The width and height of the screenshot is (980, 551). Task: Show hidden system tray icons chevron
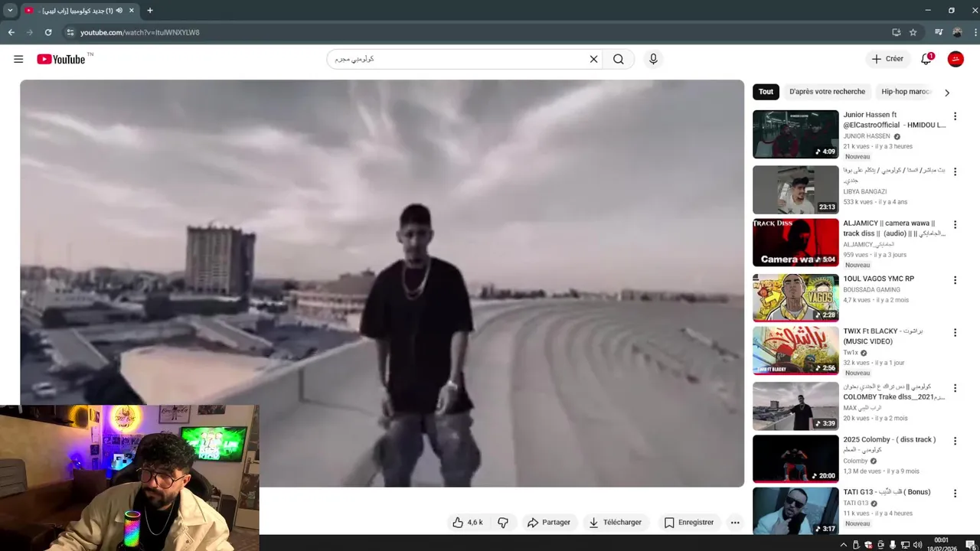click(844, 545)
